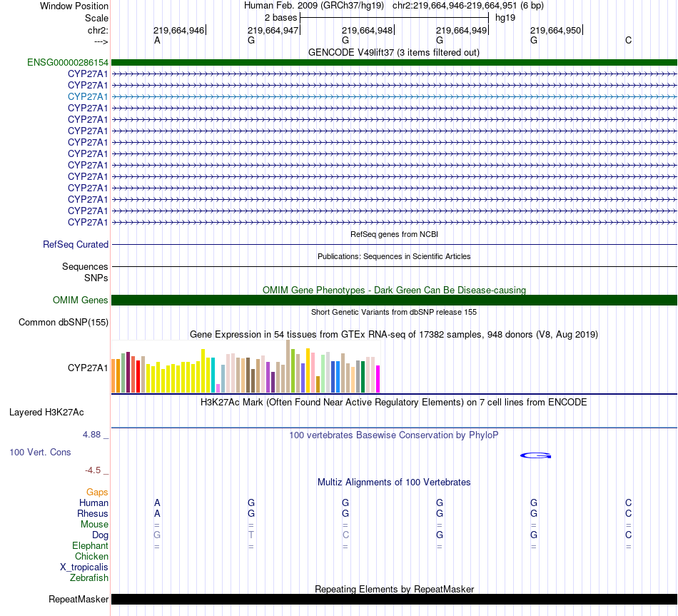
Task: Open the 'RefSeq genes from NCBI' title
Action: coord(394,234)
